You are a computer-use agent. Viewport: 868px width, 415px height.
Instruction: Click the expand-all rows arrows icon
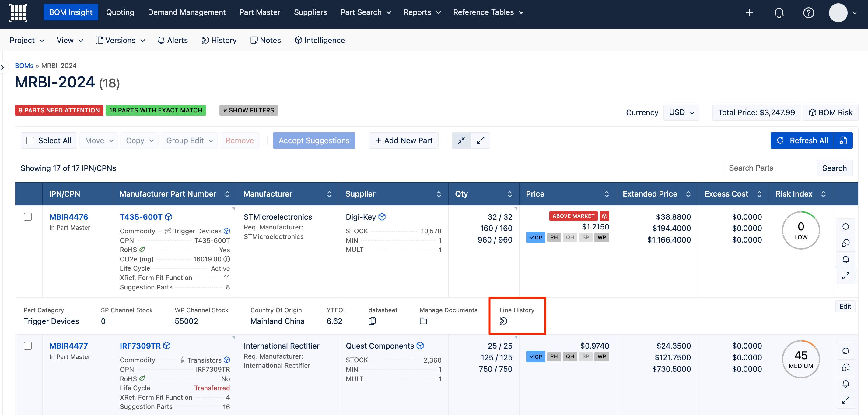click(481, 140)
